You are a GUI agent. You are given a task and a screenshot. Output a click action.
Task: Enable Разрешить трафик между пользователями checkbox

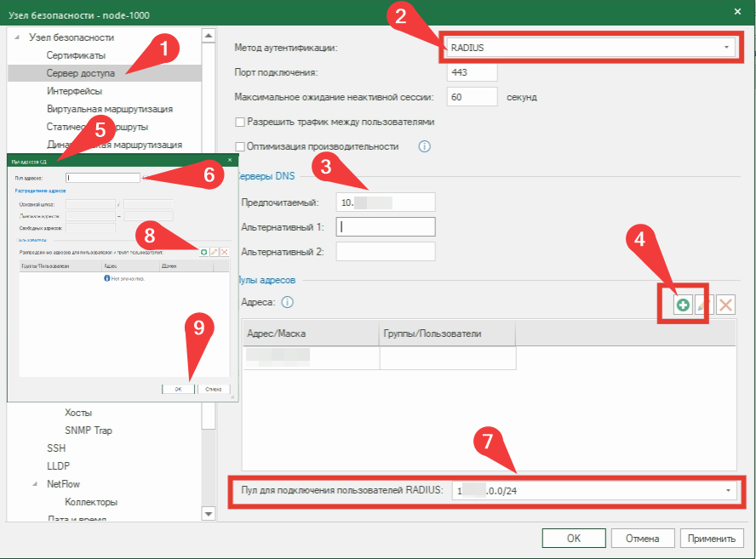pos(240,122)
